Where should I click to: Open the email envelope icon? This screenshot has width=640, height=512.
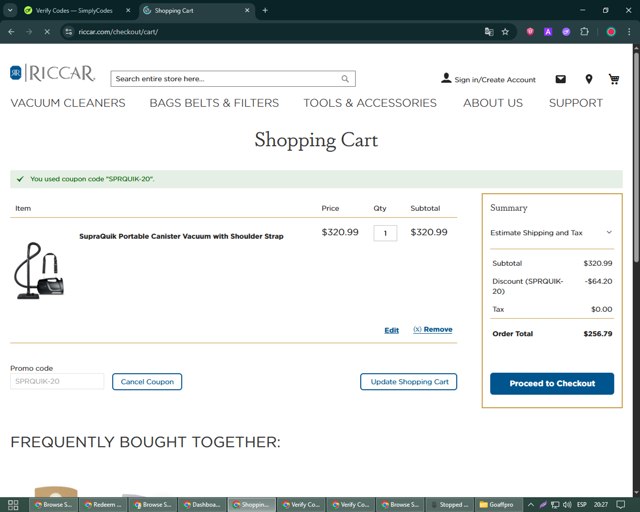(560, 79)
